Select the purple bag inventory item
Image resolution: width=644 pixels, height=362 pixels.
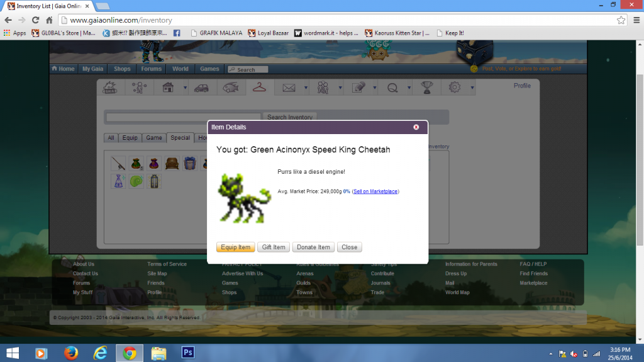[154, 163]
